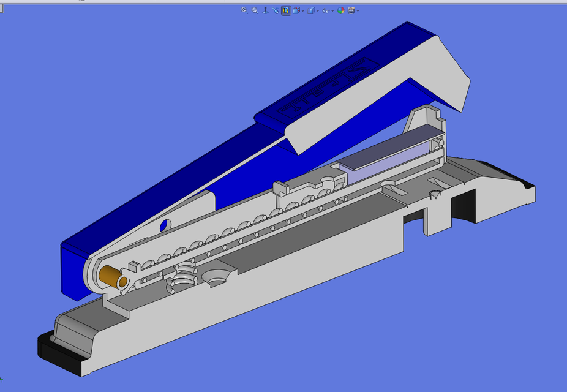
Task: Expand the Display Style dropdown
Action: click(317, 10)
